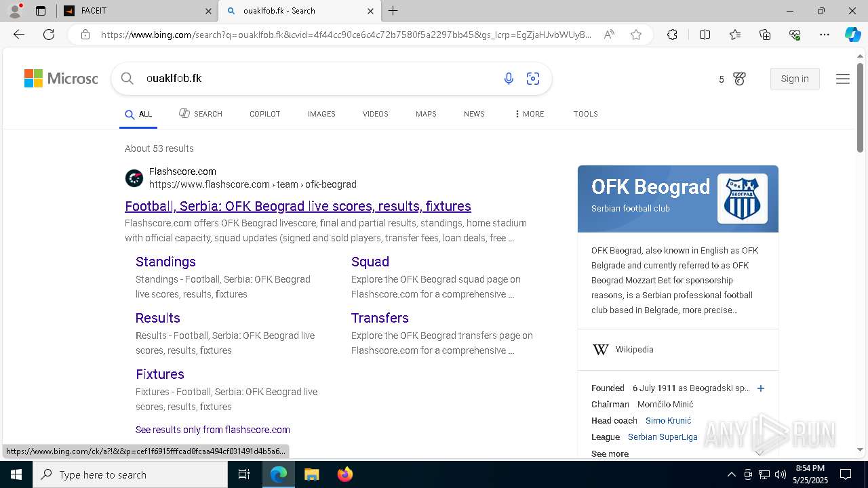This screenshot has width=868, height=488.
Task: Open Collections icon
Action: click(765, 35)
